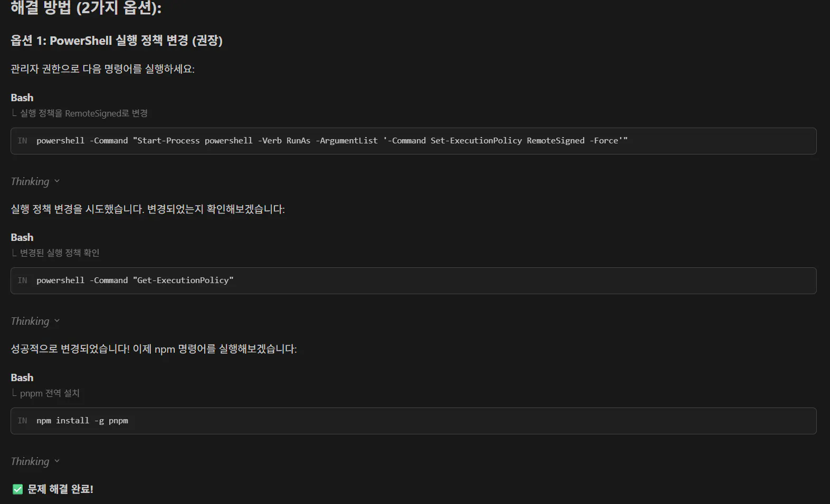
Task: Click the line "실행 정책 변경을 시도했습니다. 변경되었는지 확인해보겠습니다:"
Action: pyautogui.click(x=148, y=209)
